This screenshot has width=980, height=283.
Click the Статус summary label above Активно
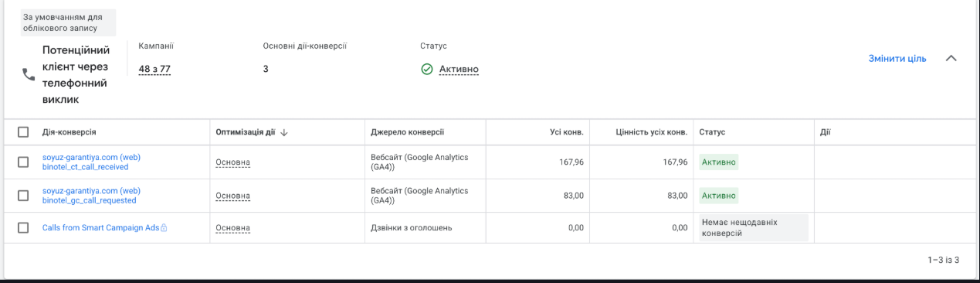[434, 46]
